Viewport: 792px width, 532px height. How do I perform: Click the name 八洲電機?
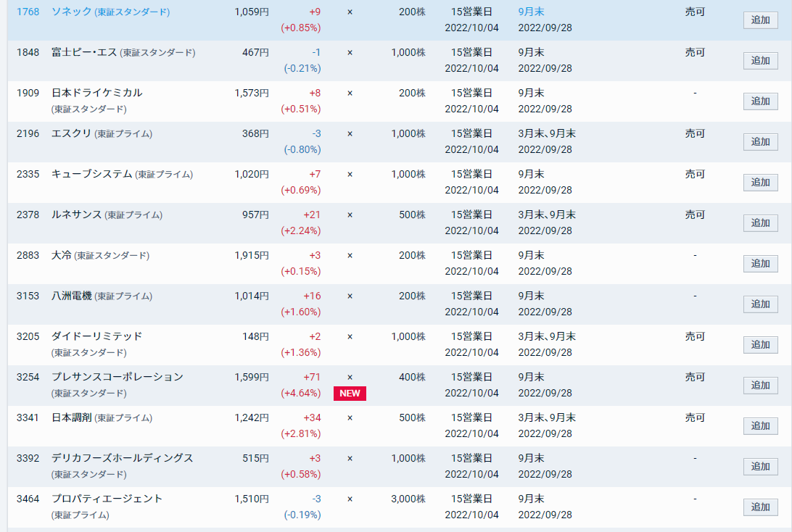pyautogui.click(x=71, y=296)
